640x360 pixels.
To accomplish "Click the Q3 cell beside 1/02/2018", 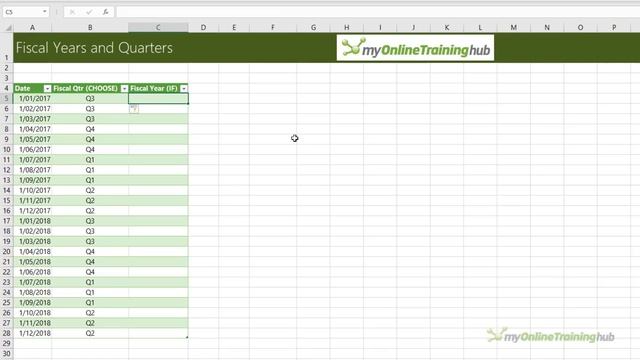I will [x=90, y=231].
